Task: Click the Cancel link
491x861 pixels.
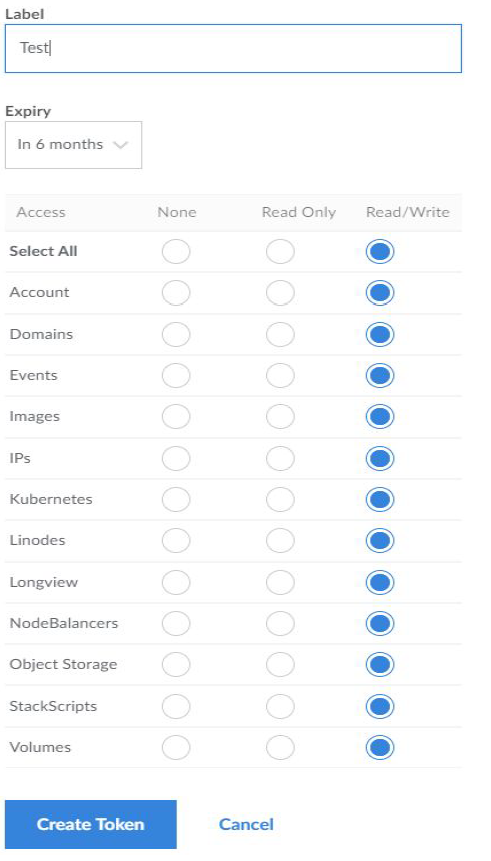Action: pos(246,824)
